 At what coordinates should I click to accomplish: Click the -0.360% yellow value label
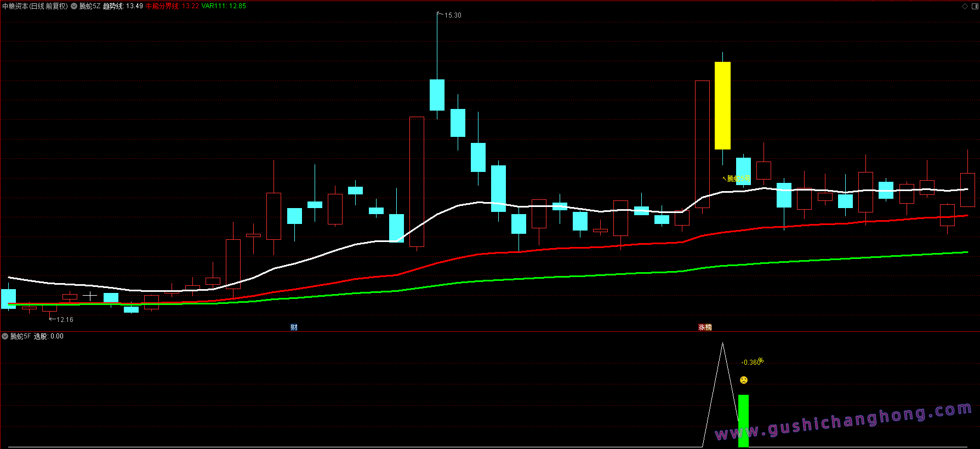(751, 362)
